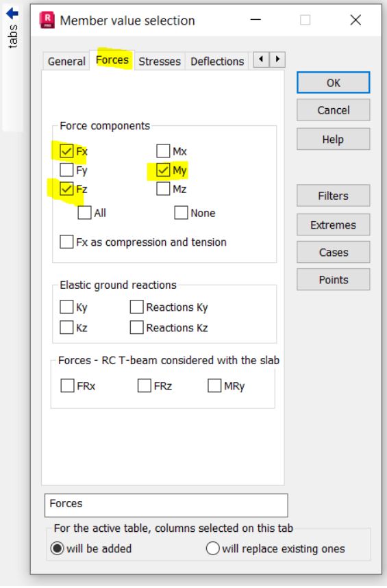Confirm with the OK button
The height and width of the screenshot is (588, 387).
pyautogui.click(x=334, y=83)
